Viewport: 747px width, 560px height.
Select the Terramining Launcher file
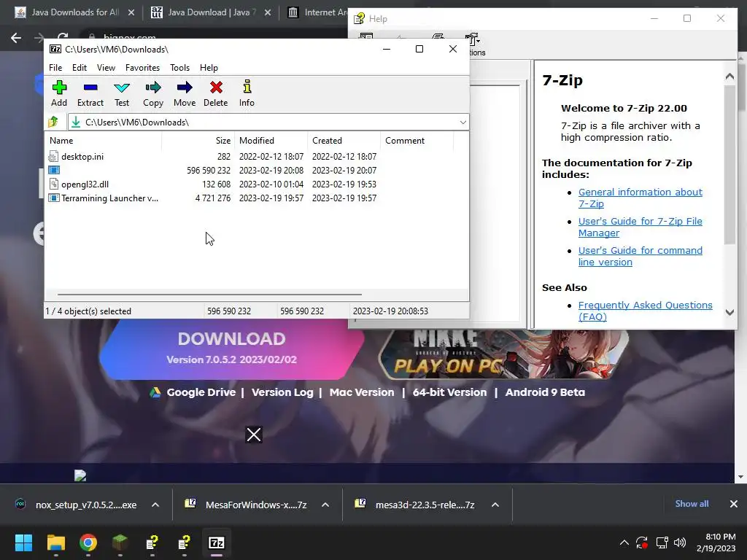point(109,198)
